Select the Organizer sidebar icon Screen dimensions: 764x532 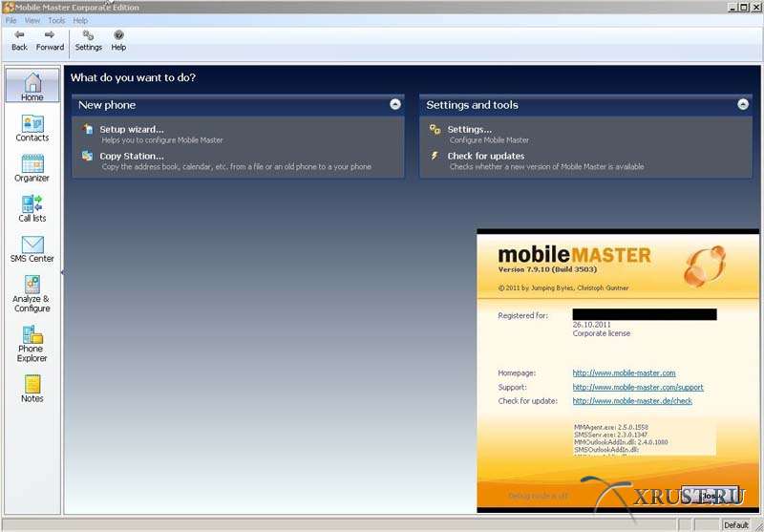coord(32,168)
